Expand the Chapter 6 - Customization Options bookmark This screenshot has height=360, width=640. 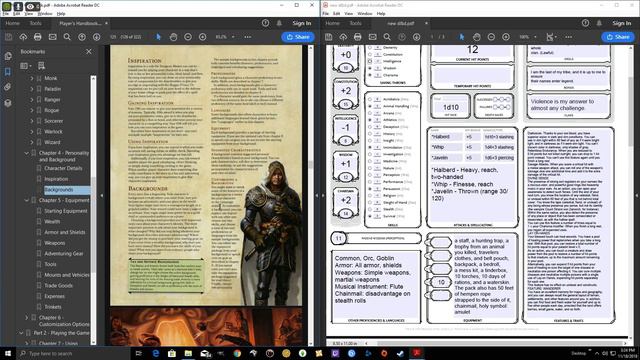click(x=27, y=317)
